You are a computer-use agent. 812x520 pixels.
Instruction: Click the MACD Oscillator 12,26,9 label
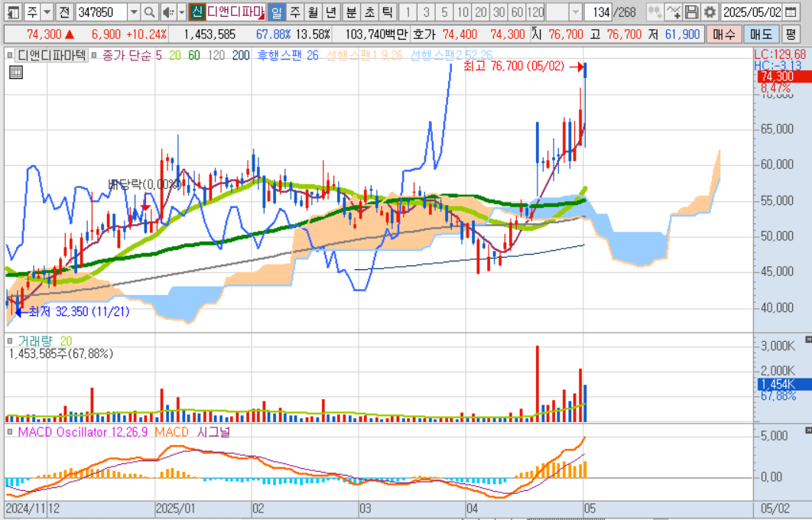click(83, 432)
